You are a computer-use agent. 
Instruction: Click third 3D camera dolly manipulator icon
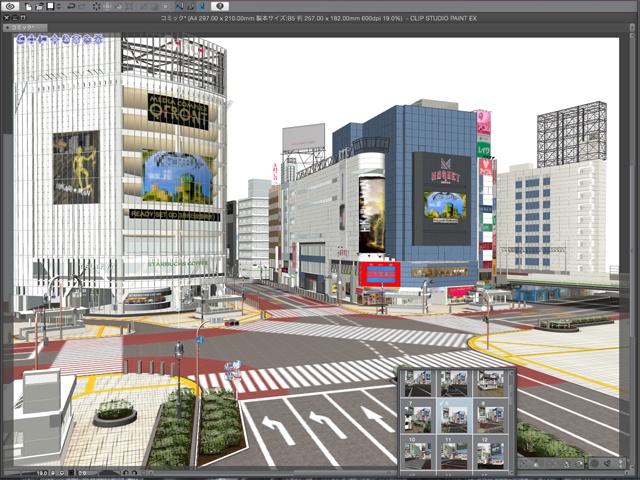[43, 39]
